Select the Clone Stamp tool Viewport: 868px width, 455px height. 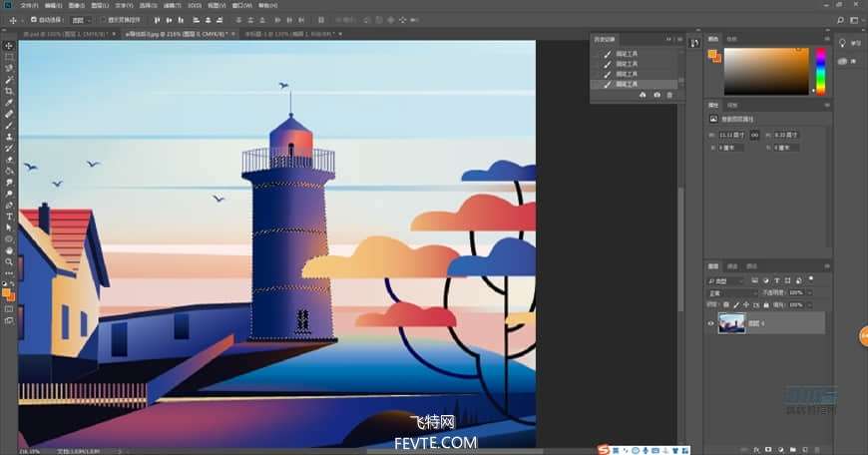tap(9, 136)
